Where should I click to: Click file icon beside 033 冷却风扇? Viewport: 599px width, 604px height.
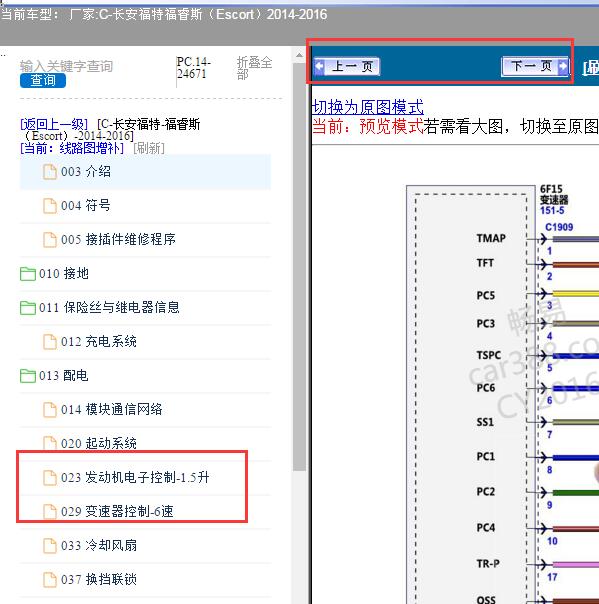tap(50, 545)
